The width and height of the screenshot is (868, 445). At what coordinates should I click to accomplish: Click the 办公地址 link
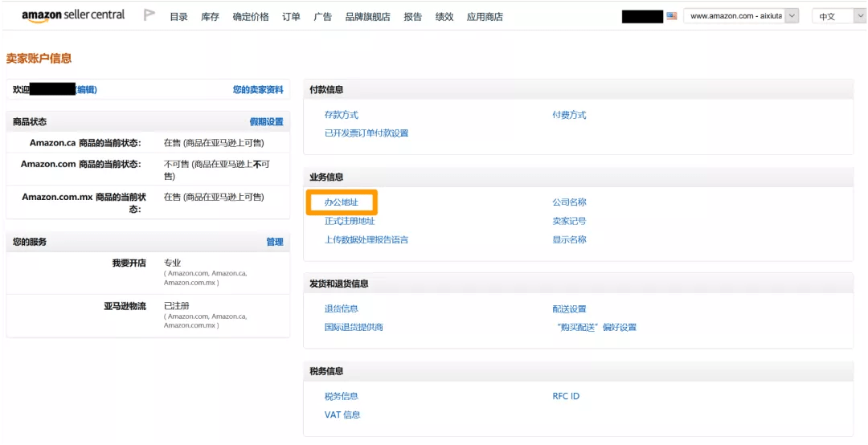342,202
